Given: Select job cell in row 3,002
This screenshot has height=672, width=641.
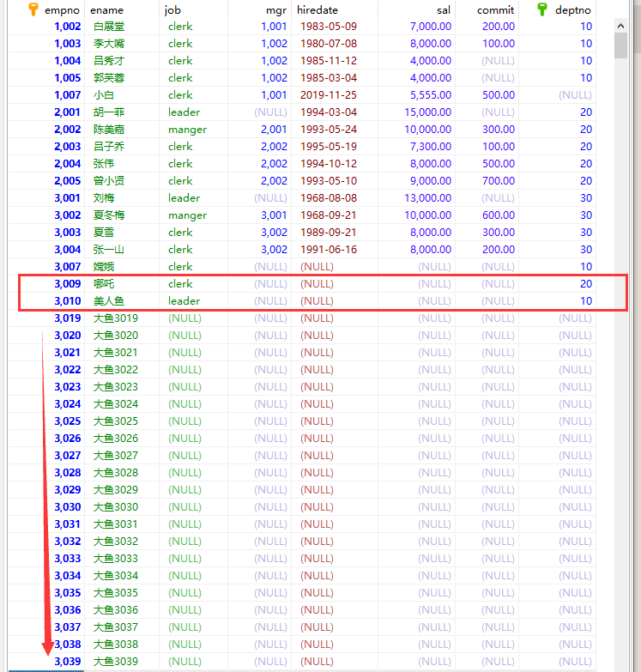Looking at the screenshot, I should 193,215.
